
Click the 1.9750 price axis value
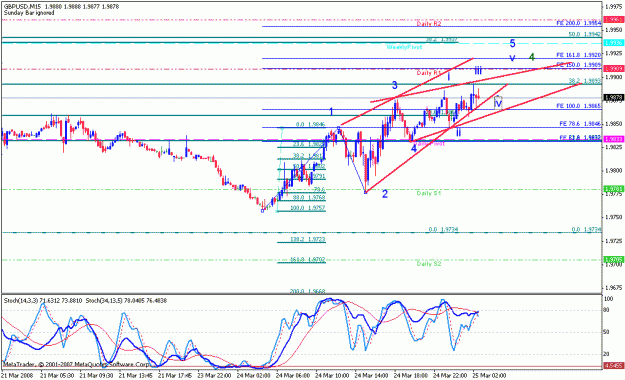613,217
